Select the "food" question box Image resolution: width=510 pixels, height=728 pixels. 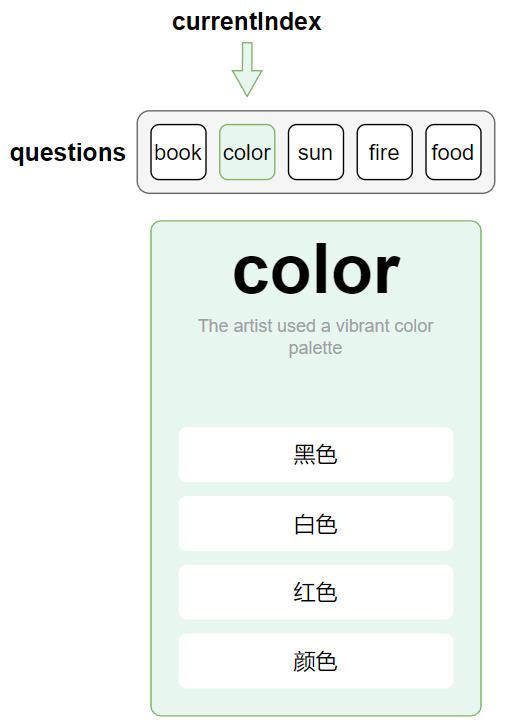click(453, 152)
